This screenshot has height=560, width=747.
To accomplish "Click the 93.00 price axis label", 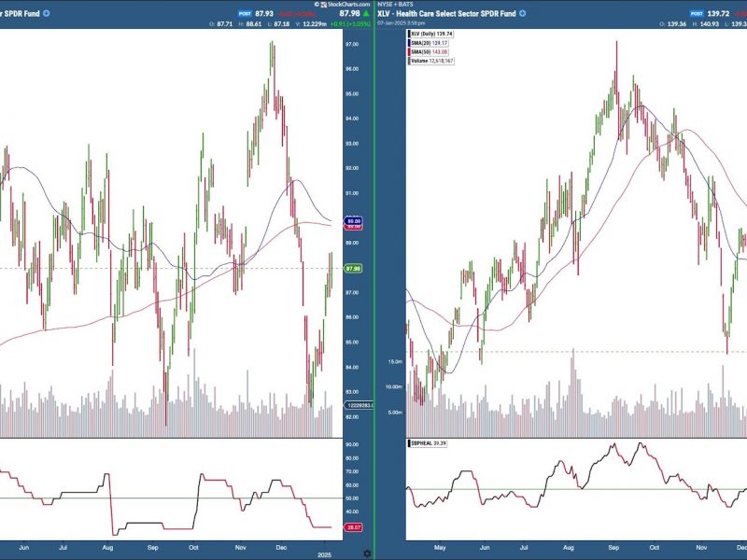I will coord(352,144).
